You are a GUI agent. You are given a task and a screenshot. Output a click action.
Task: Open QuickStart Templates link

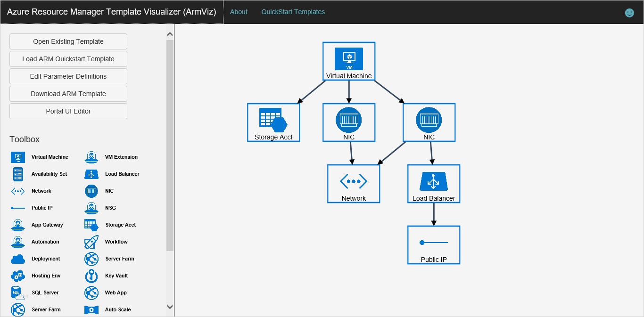point(293,12)
